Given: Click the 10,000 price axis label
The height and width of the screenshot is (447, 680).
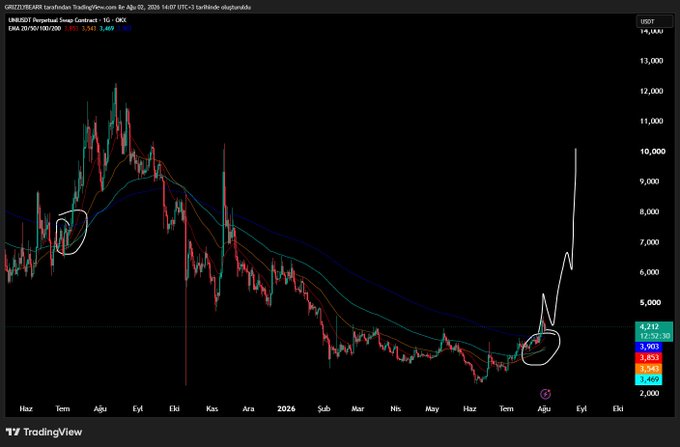Looking at the screenshot, I should click(652, 151).
